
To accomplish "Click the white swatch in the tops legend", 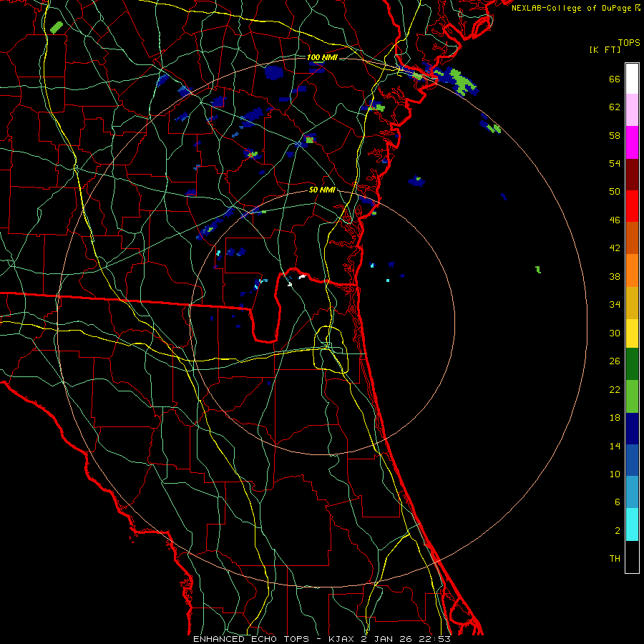I will click(632, 79).
